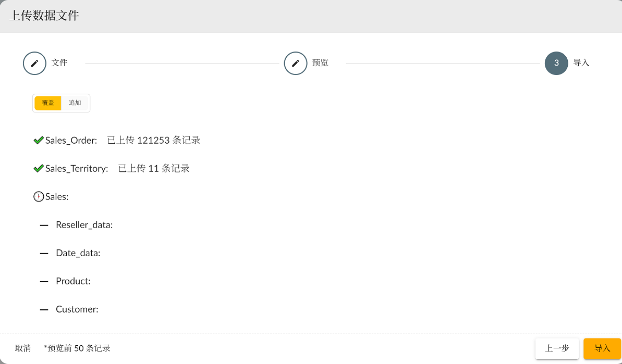
Task: Click the dash icon beside Product
Action: coord(44,281)
